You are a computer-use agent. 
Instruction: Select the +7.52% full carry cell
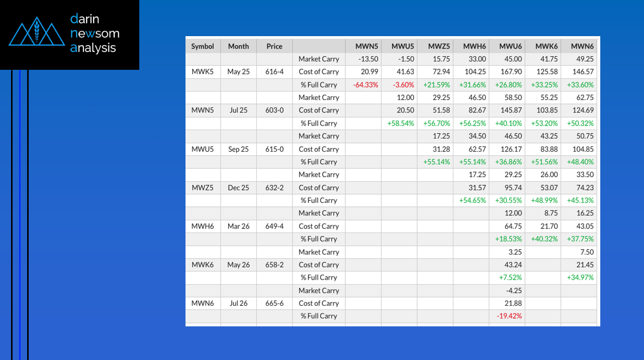tap(509, 278)
